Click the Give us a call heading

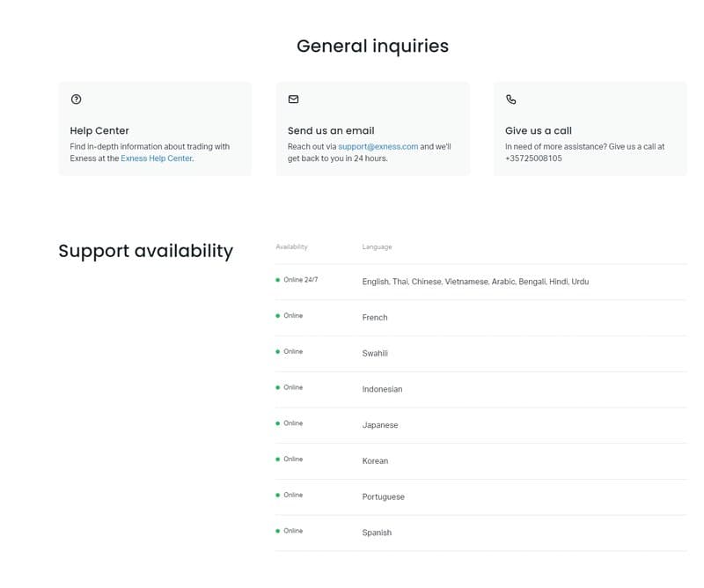coord(538,130)
